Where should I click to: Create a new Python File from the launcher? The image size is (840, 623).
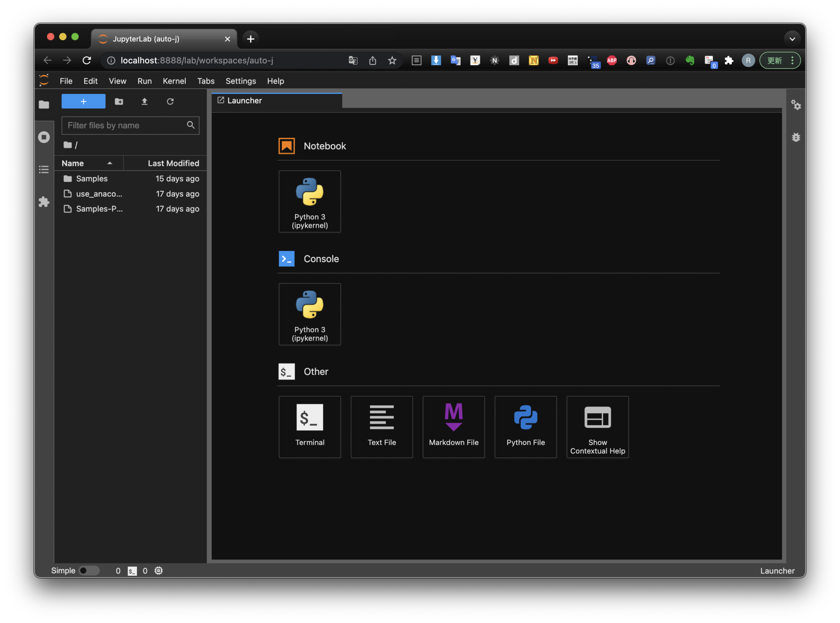click(525, 427)
